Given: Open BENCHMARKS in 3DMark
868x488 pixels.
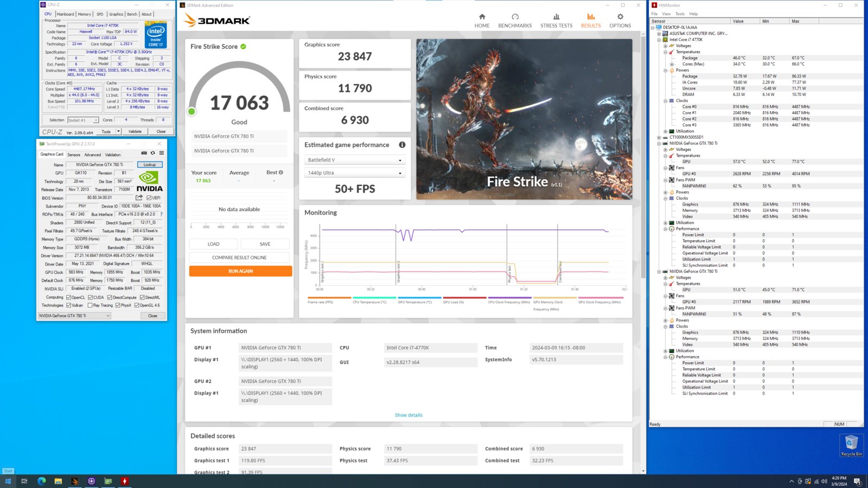Looking at the screenshot, I should tap(515, 21).
